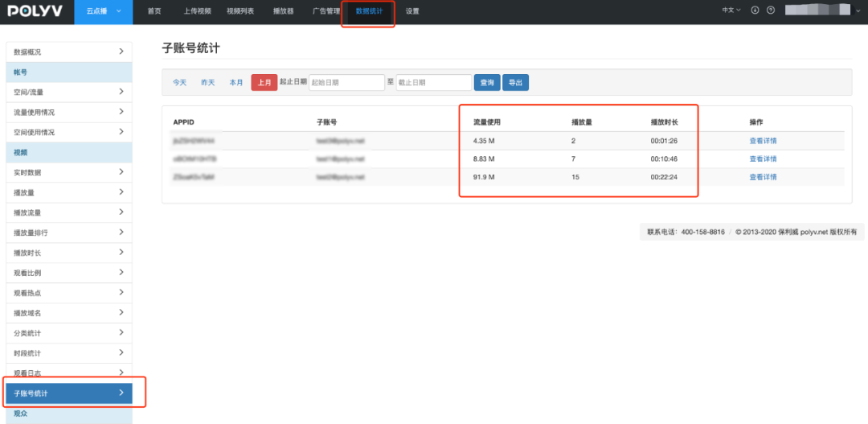This screenshot has height=424, width=868.
Task: Open the 中文 language dropdown
Action: tap(731, 10)
